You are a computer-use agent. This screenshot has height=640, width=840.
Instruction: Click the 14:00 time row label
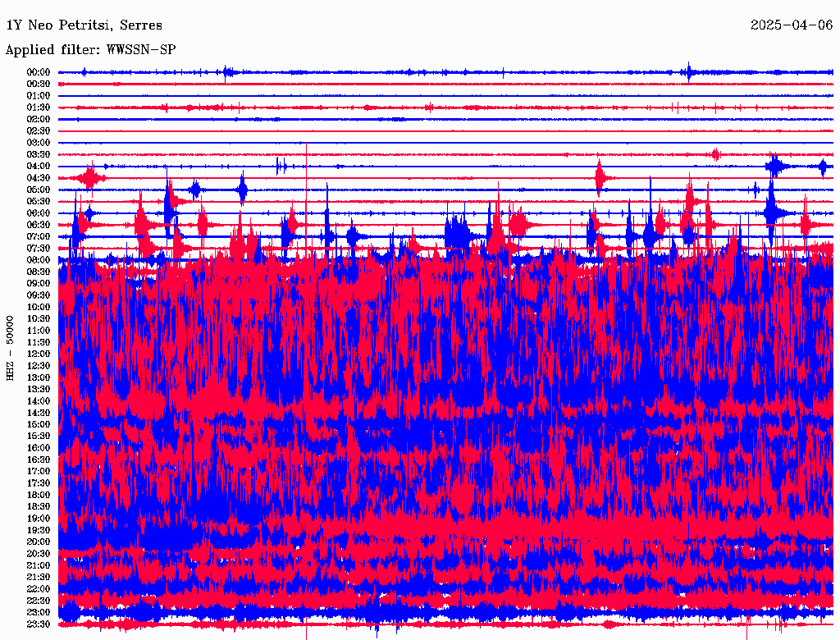pos(39,401)
